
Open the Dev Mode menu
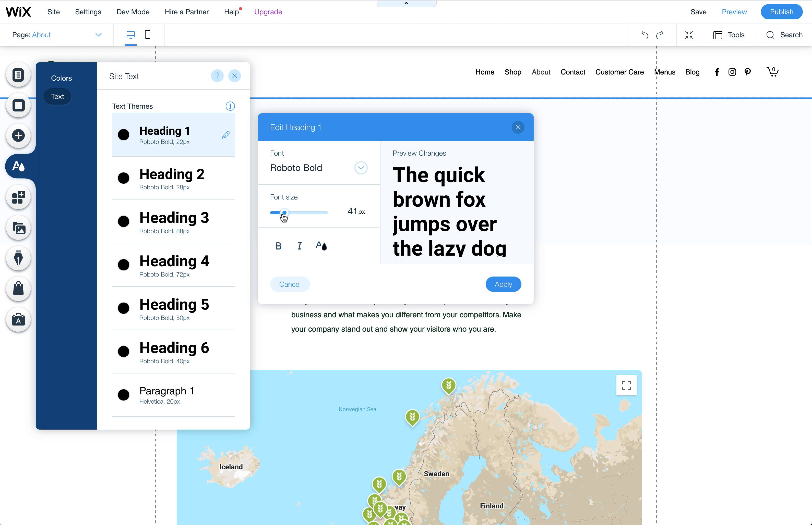[x=133, y=12]
